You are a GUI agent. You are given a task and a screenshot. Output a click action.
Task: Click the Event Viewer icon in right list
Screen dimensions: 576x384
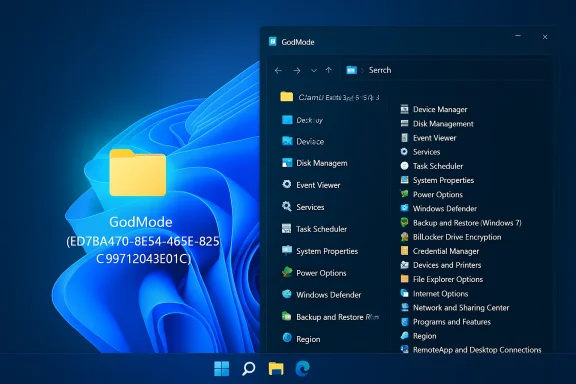404,137
